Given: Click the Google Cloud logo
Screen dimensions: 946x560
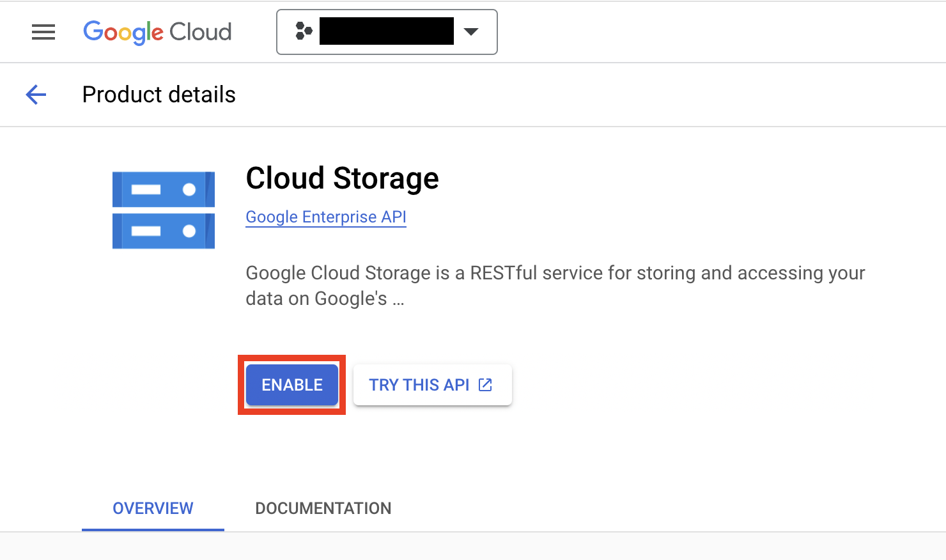Looking at the screenshot, I should click(x=157, y=32).
